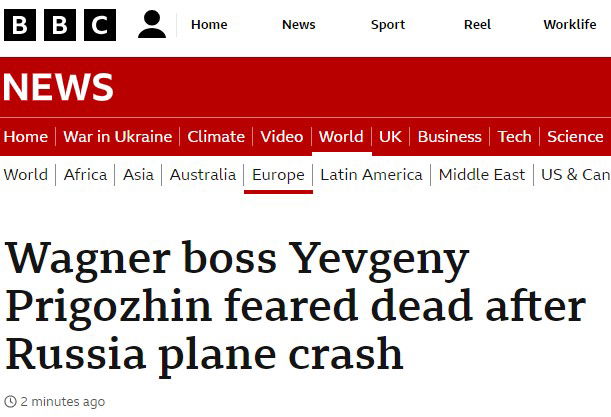Viewport: 611px width, 417px height.
Task: Go to the Tech section
Action: point(514,137)
